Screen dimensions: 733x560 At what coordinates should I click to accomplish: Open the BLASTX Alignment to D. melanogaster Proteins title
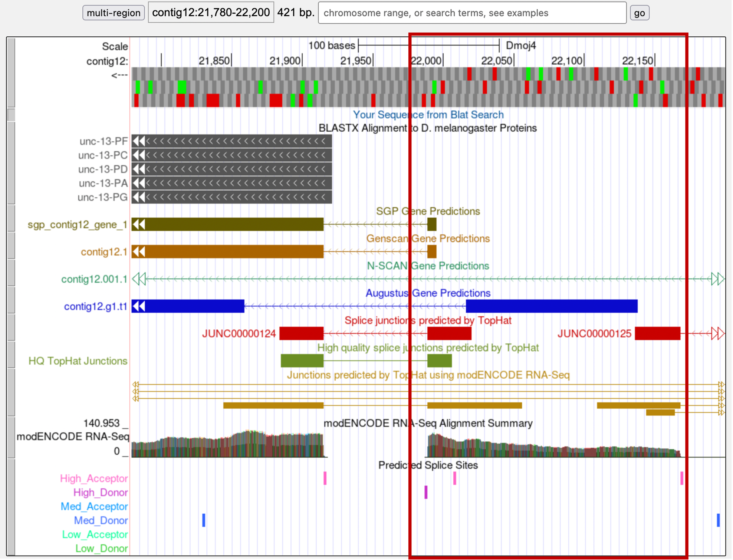[x=428, y=128]
